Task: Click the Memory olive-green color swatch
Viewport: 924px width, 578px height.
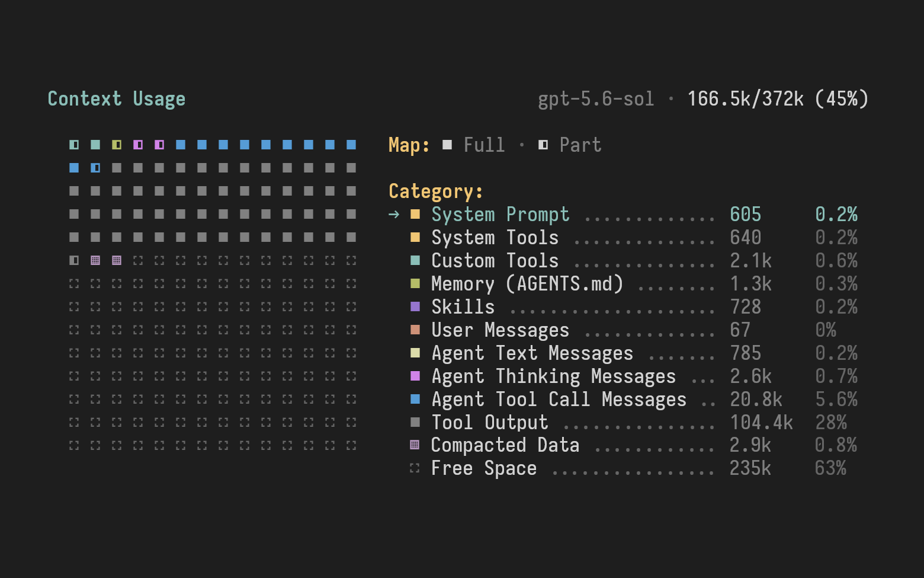Action: pos(415,283)
